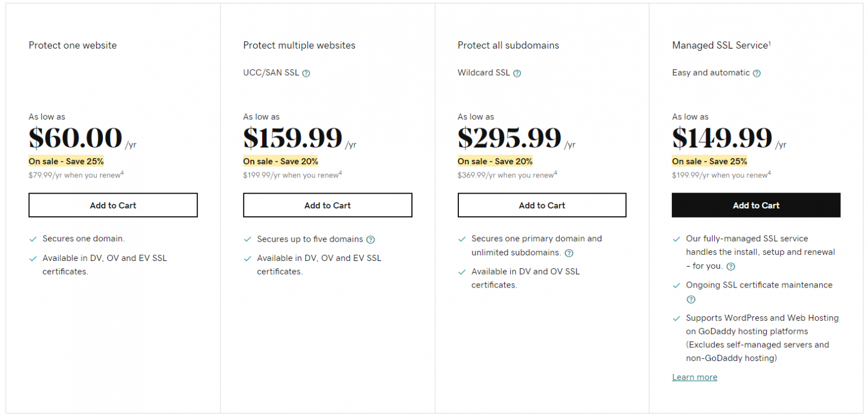Viewport: 868px width, 418px height.
Task: Click the "$60.00" price text
Action: 75,137
